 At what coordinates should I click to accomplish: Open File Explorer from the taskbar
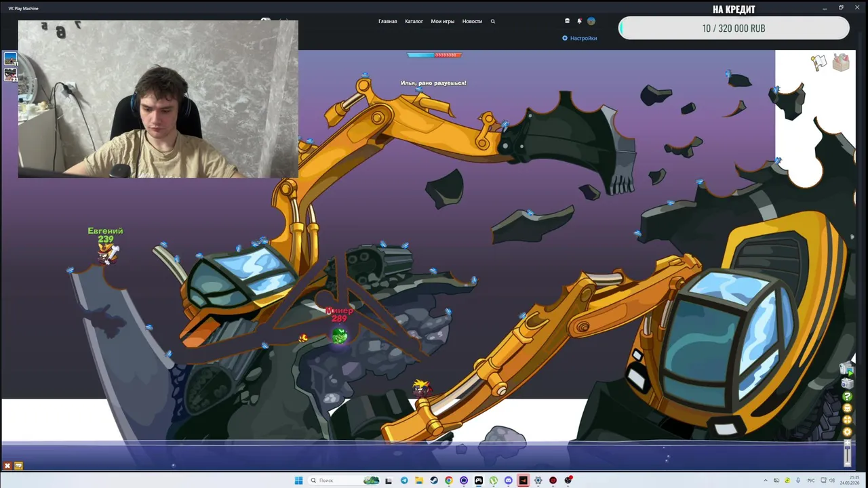(419, 481)
